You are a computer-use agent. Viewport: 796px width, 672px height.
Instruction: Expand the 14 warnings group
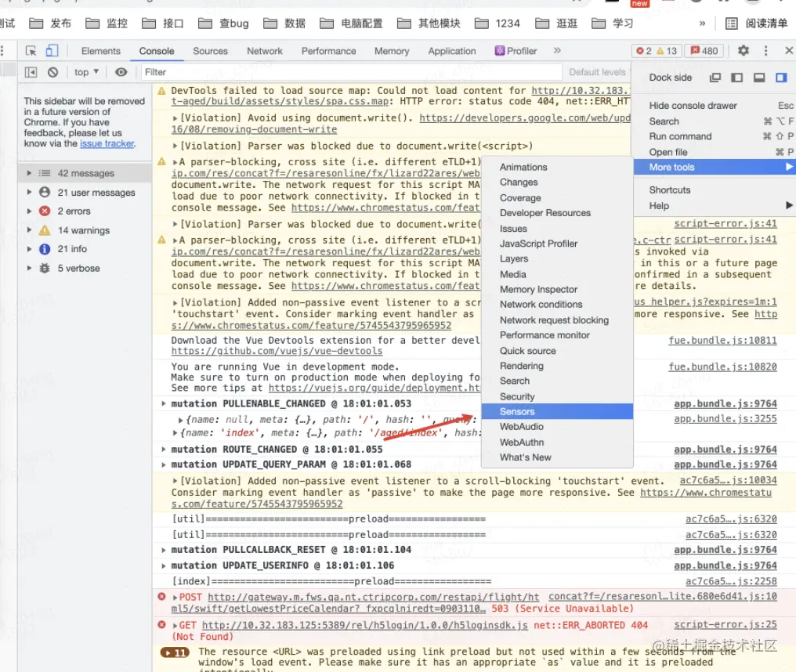pyautogui.click(x=30, y=230)
